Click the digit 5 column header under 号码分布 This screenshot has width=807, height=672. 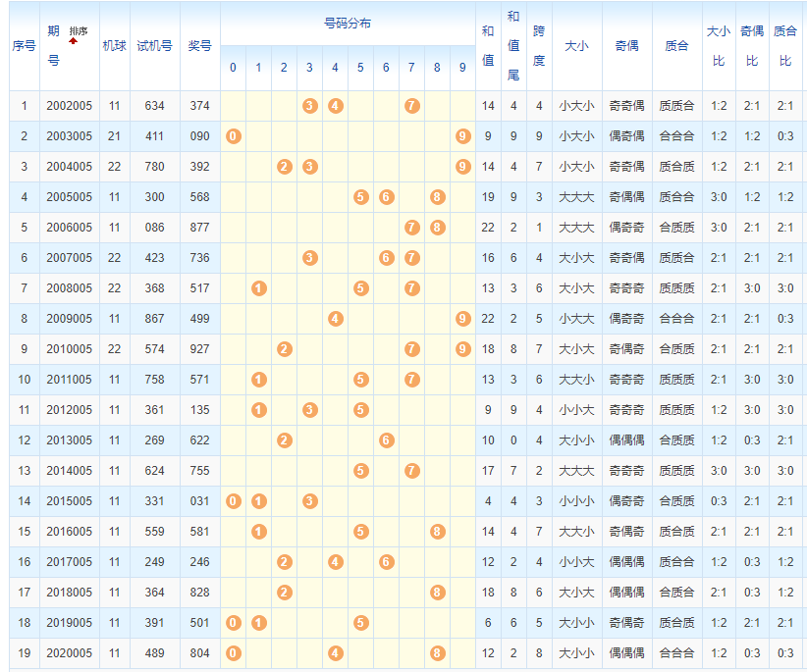click(360, 68)
